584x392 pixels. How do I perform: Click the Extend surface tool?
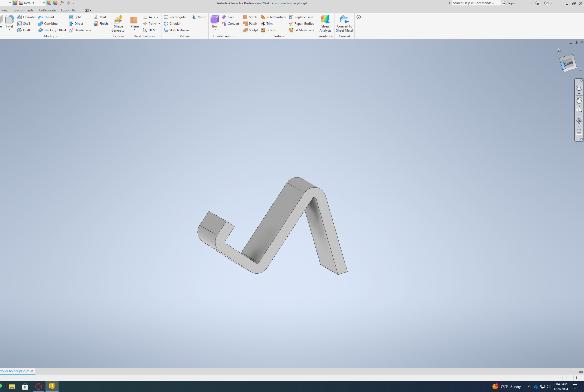click(x=269, y=30)
